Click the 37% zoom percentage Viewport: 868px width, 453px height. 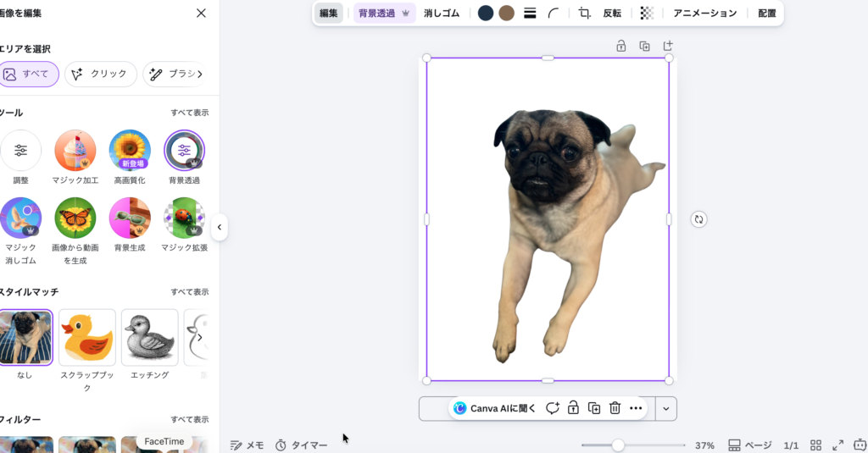[x=704, y=445]
